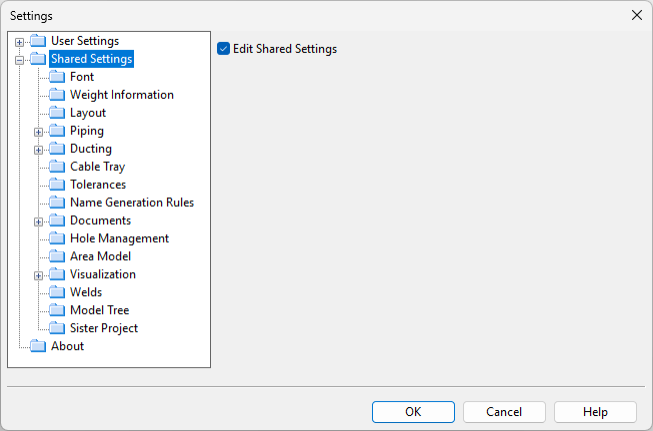
Task: Click the About folder icon
Action: tap(38, 347)
